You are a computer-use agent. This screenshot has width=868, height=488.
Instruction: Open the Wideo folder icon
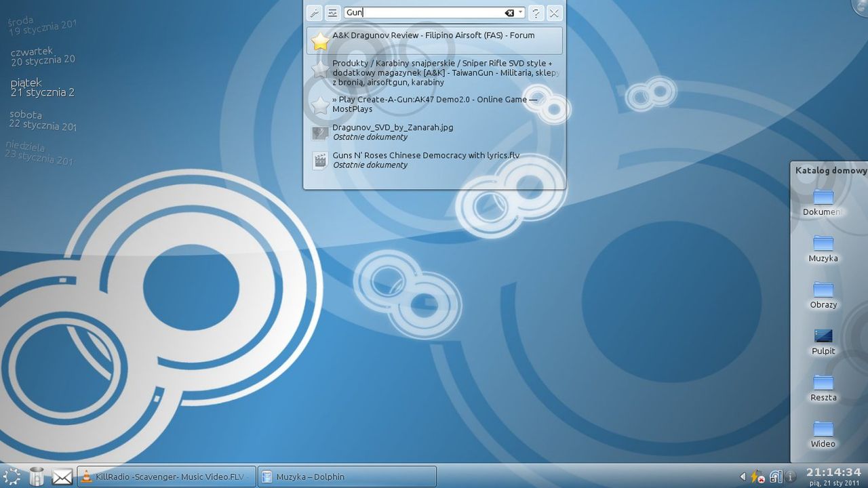tap(823, 429)
